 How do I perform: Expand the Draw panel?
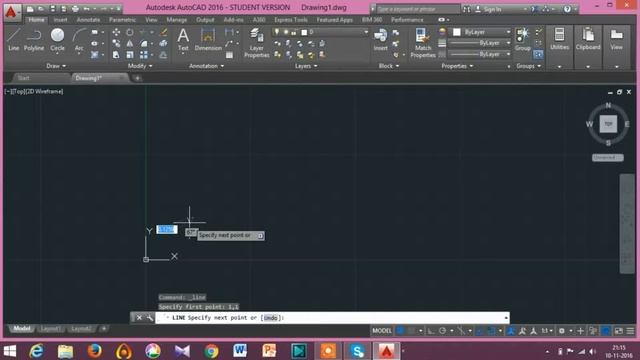tap(56, 66)
